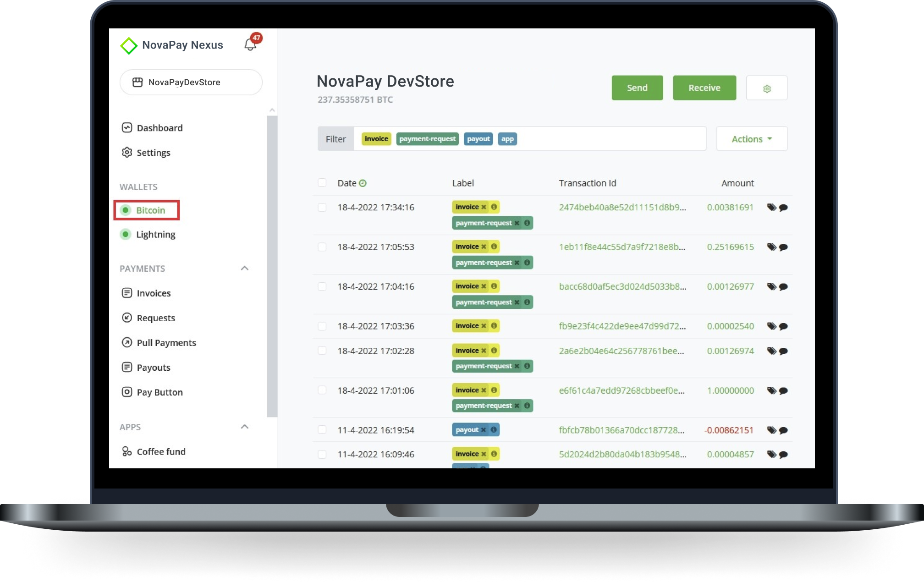
Task: Open wallet settings gear button
Action: coord(767,88)
